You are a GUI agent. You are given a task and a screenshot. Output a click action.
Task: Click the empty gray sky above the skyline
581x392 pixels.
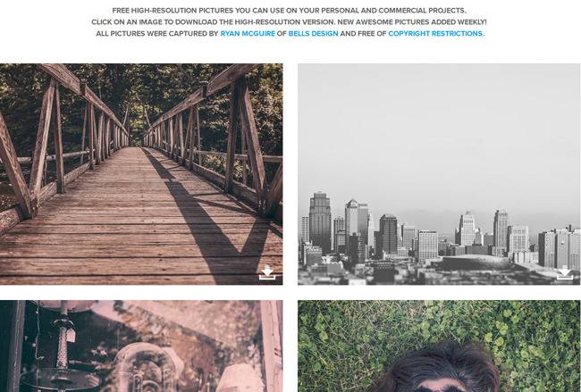coord(439,129)
